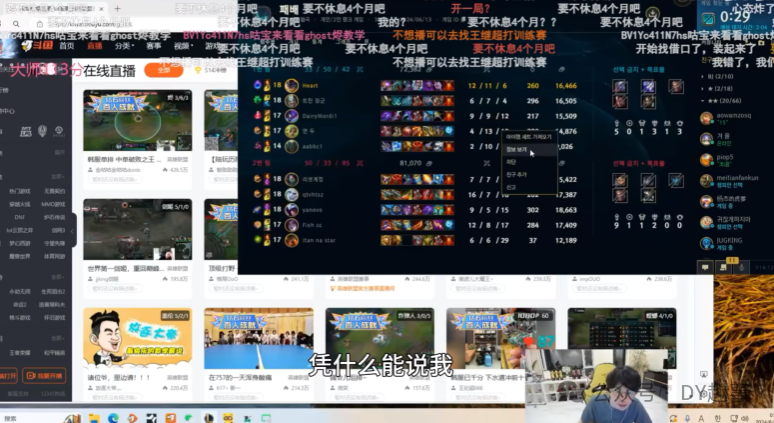Image resolution: width=774 pixels, height=423 pixels.
Task: Select MMO游戏 in sidebar categories
Action: click(53, 204)
